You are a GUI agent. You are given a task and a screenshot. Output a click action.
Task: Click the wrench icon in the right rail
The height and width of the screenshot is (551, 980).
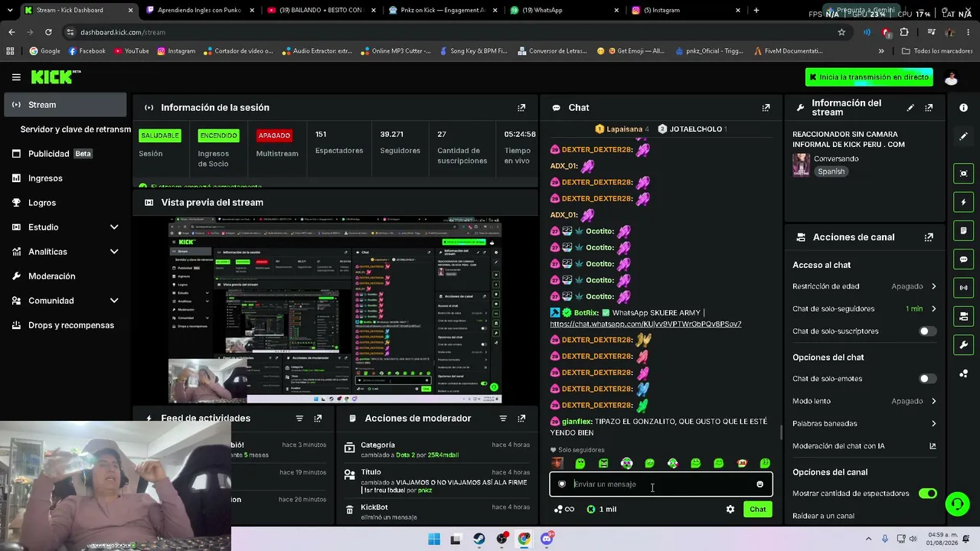click(x=963, y=345)
